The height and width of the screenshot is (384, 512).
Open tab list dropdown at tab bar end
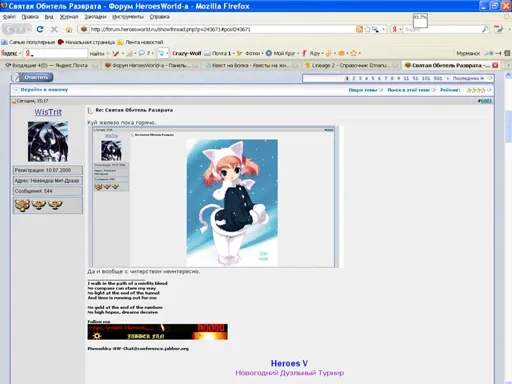(508, 65)
